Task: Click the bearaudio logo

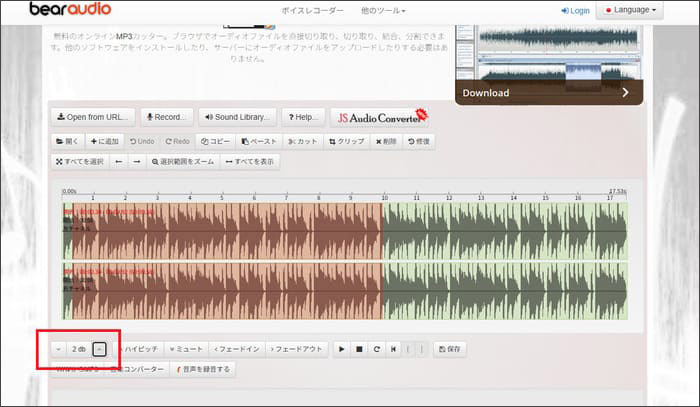Action: 70,9
